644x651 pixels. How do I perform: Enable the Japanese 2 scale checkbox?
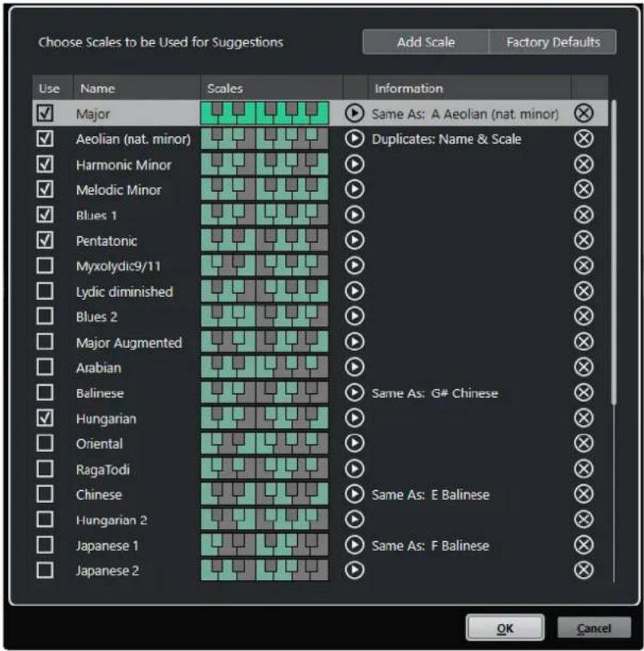pyautogui.click(x=45, y=570)
